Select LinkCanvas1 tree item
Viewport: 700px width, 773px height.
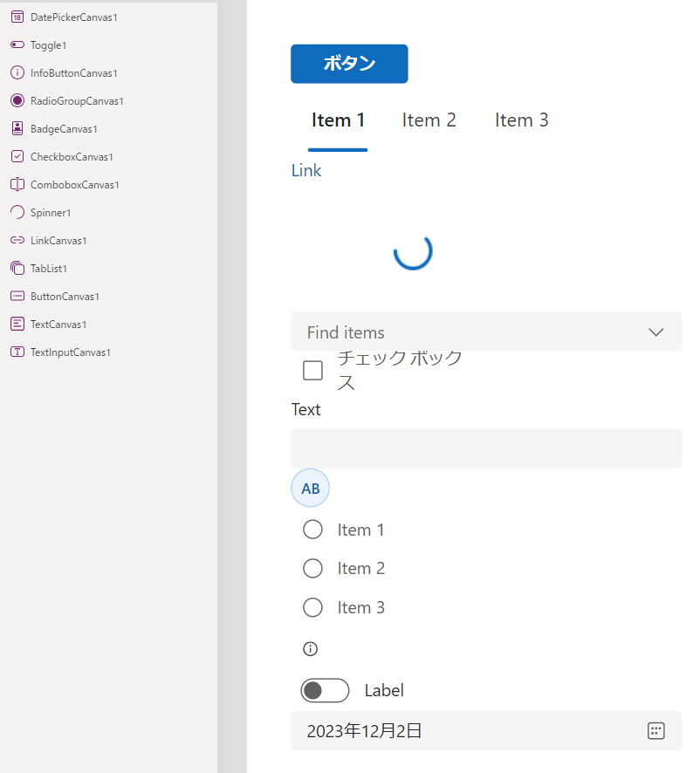[58, 241]
